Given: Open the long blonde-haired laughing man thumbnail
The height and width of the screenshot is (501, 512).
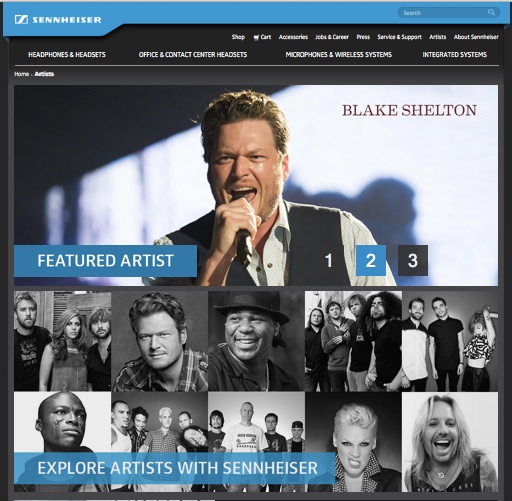Looking at the screenshot, I should pyautogui.click(x=450, y=442).
